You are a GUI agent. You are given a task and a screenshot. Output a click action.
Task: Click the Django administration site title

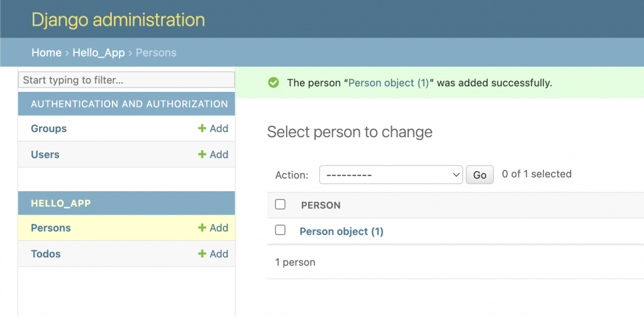118,19
